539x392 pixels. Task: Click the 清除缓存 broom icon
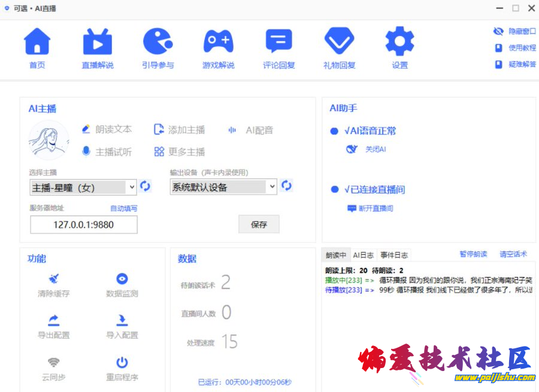click(54, 279)
